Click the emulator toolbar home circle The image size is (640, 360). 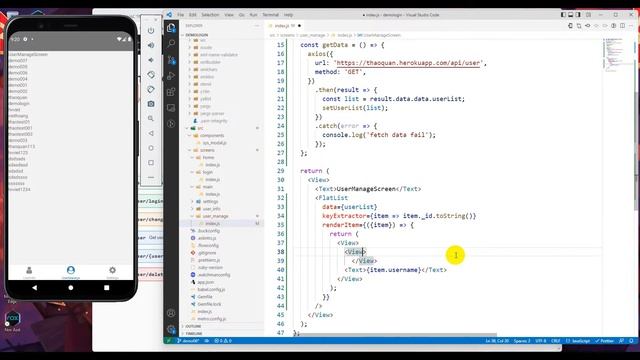(151, 148)
